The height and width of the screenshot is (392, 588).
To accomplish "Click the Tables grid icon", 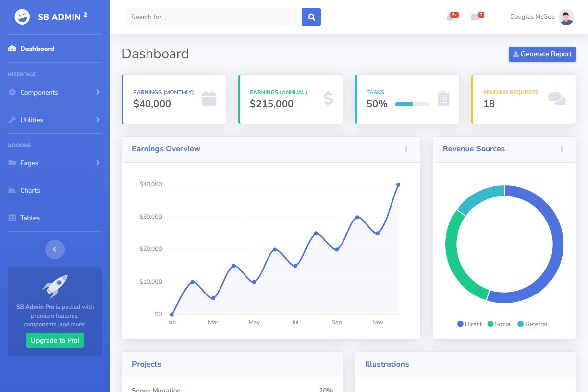I will tap(12, 218).
